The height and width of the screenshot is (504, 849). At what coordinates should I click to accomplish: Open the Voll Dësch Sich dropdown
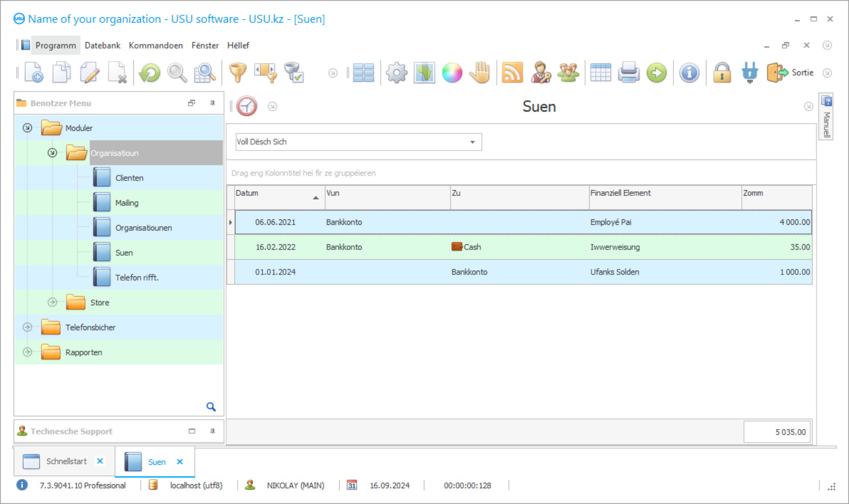(x=472, y=142)
